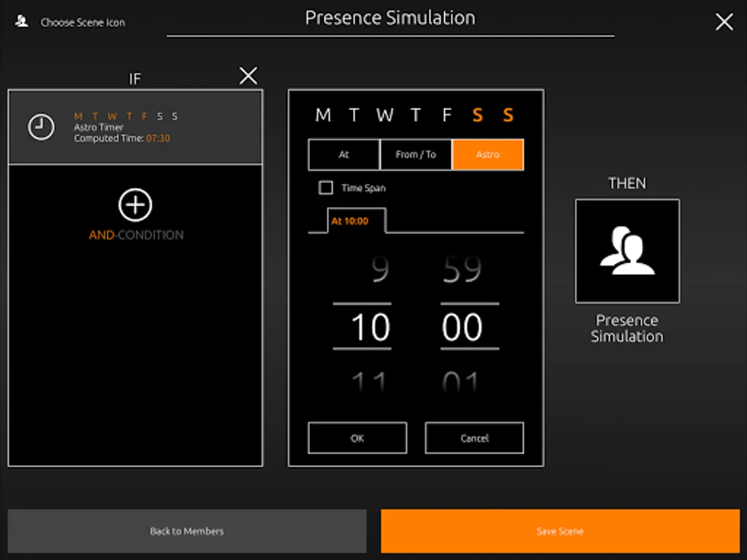This screenshot has width=747, height=560.
Task: Cancel the time selection
Action: tap(474, 438)
